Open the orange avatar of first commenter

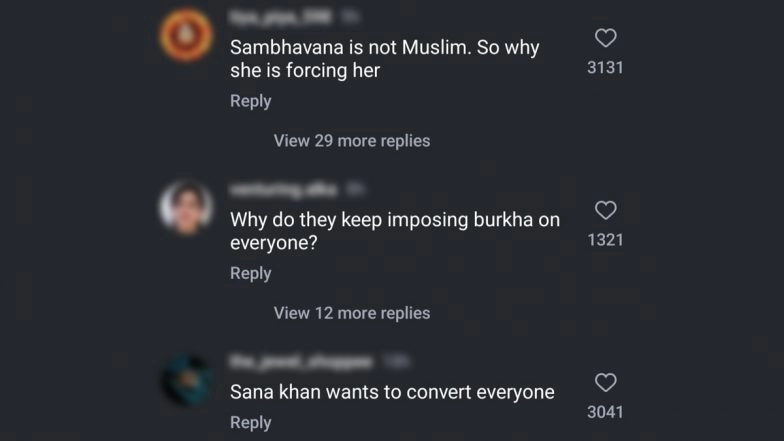point(185,35)
